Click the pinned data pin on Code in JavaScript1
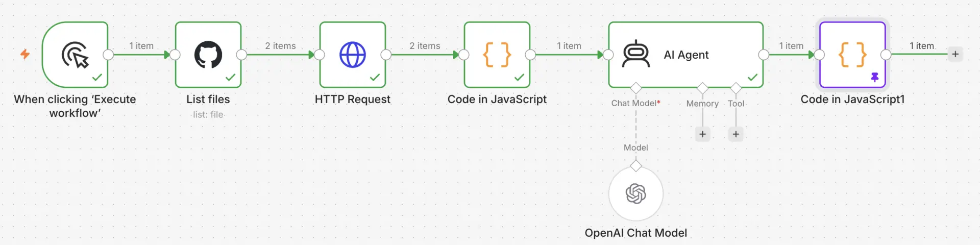 (x=875, y=77)
